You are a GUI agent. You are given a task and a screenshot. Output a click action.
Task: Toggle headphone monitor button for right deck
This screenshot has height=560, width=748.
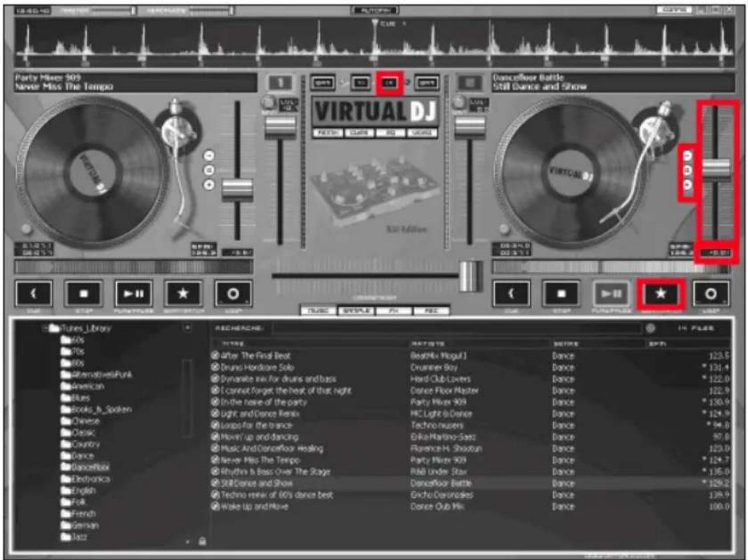[470, 83]
